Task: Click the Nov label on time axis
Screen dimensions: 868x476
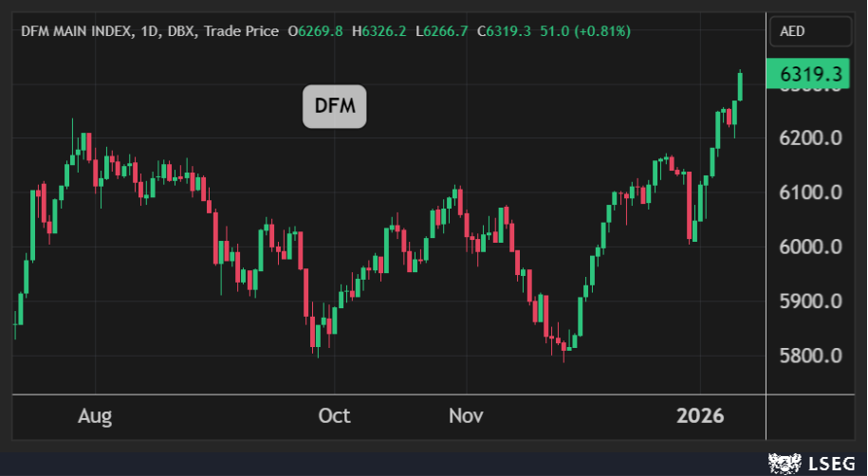Action: tap(466, 416)
